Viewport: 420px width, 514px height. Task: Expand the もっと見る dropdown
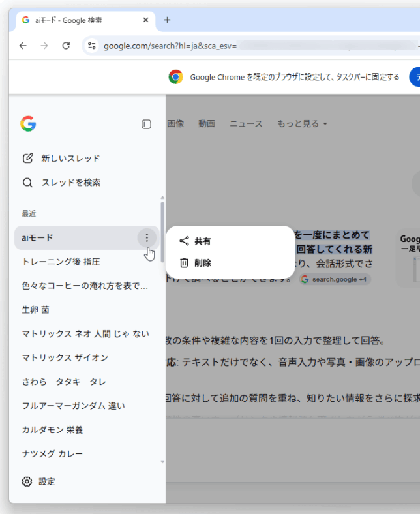(302, 123)
